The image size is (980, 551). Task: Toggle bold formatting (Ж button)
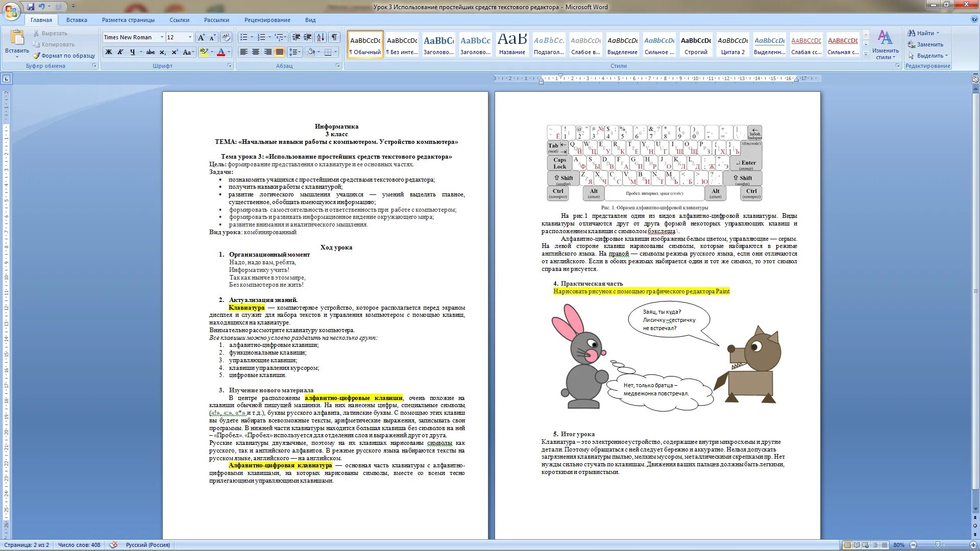tap(109, 52)
